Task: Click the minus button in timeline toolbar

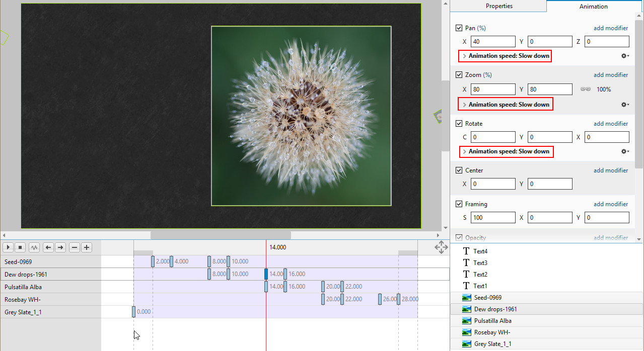Action: [x=75, y=247]
